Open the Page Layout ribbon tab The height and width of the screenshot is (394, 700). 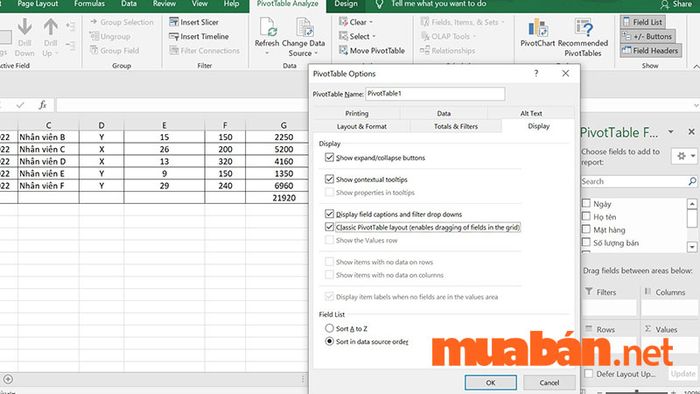point(38,4)
